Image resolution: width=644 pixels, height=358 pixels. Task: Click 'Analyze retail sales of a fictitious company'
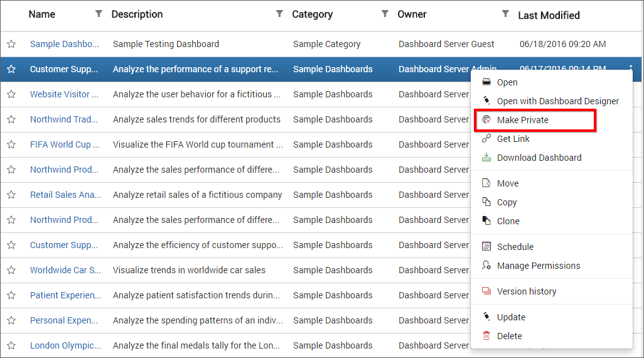click(x=198, y=195)
